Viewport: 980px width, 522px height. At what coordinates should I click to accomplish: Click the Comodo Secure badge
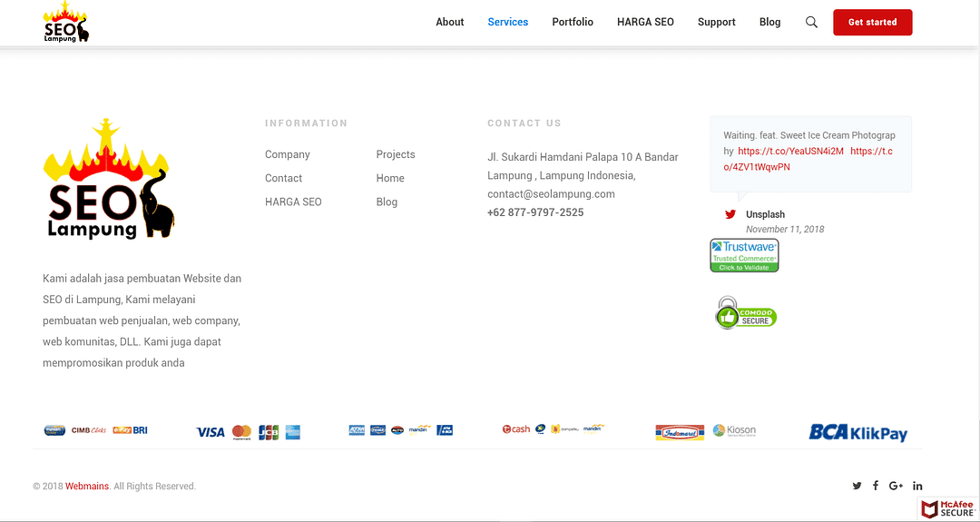tap(746, 314)
